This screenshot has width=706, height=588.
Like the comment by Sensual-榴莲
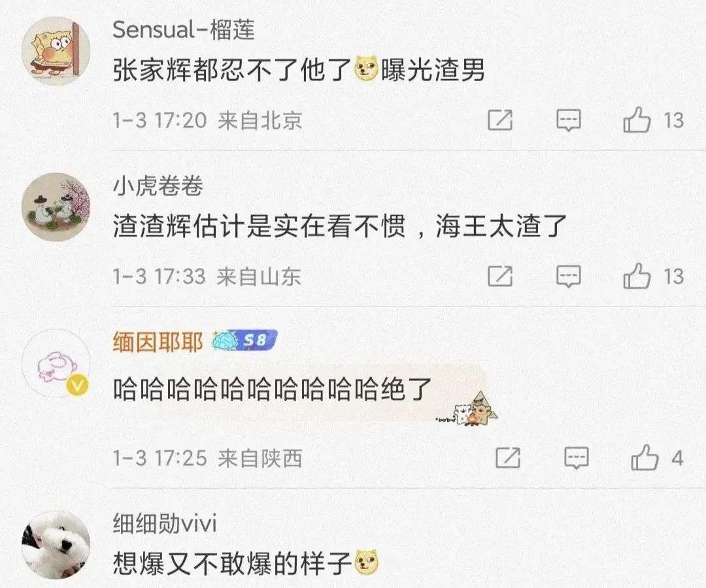tap(637, 120)
